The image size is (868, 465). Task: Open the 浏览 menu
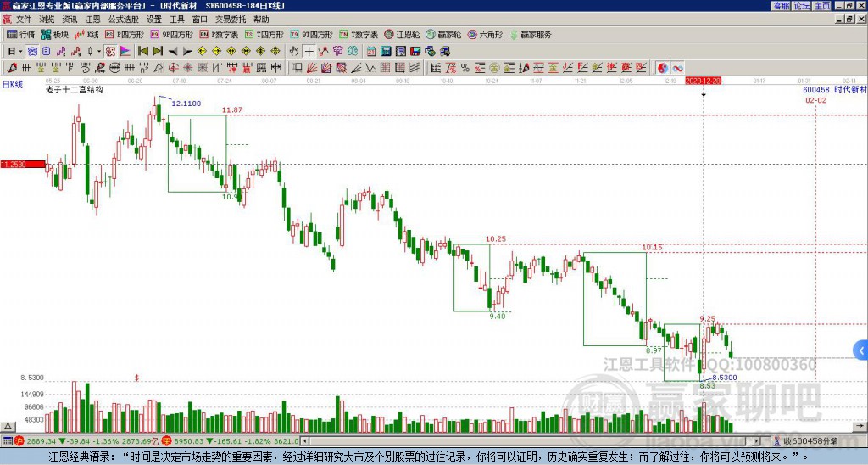coord(47,20)
